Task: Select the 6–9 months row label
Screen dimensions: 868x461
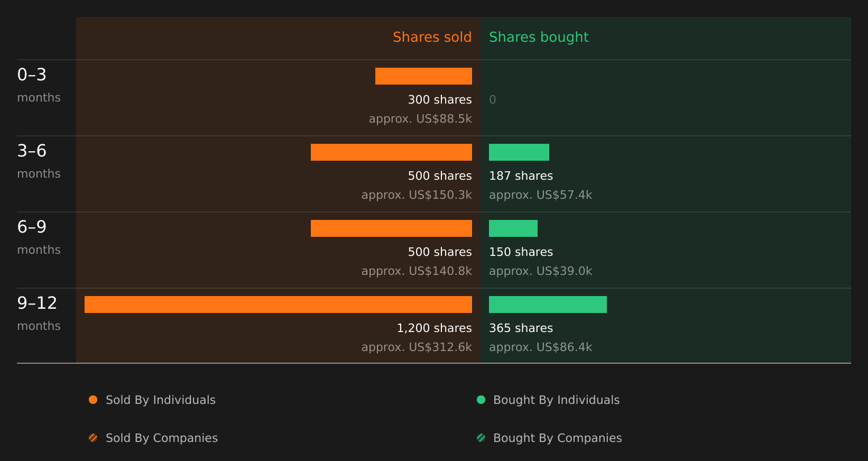Action: (x=39, y=237)
